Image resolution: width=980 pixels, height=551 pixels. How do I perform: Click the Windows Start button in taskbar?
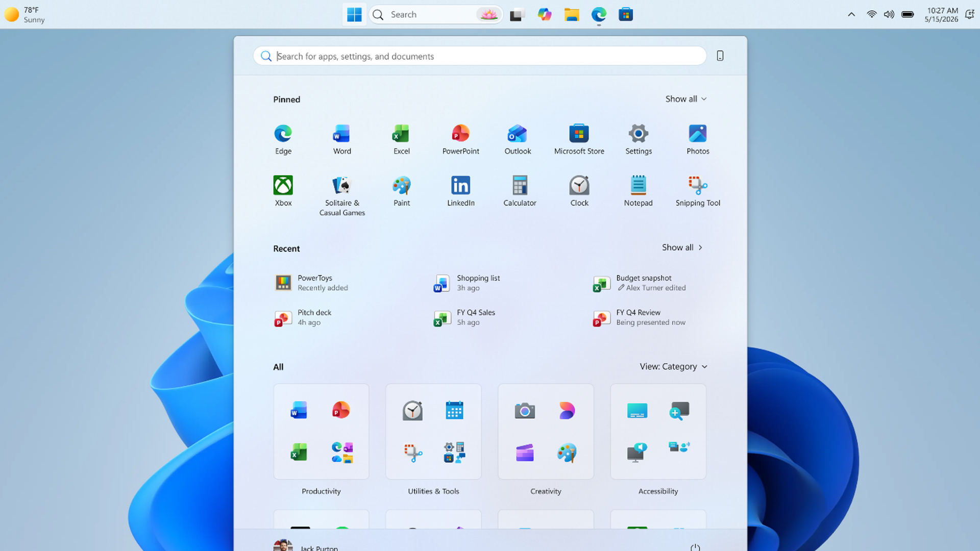coord(354,14)
